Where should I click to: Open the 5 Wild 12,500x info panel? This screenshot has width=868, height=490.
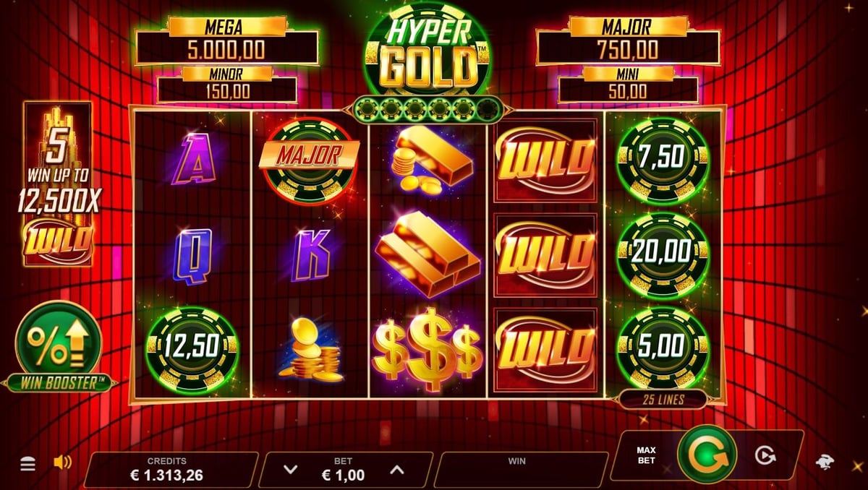58,184
